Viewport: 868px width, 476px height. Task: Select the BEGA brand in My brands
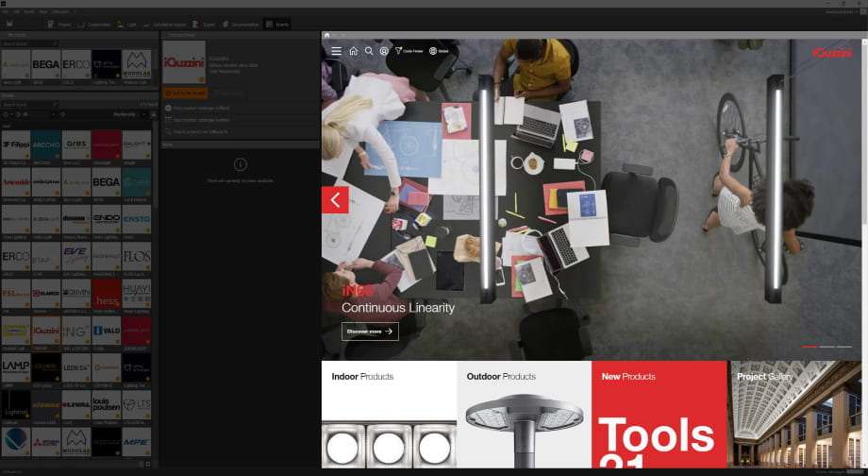45,65
